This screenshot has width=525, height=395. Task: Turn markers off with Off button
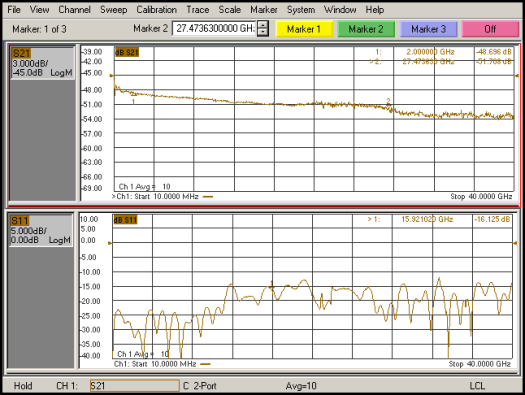coord(490,29)
